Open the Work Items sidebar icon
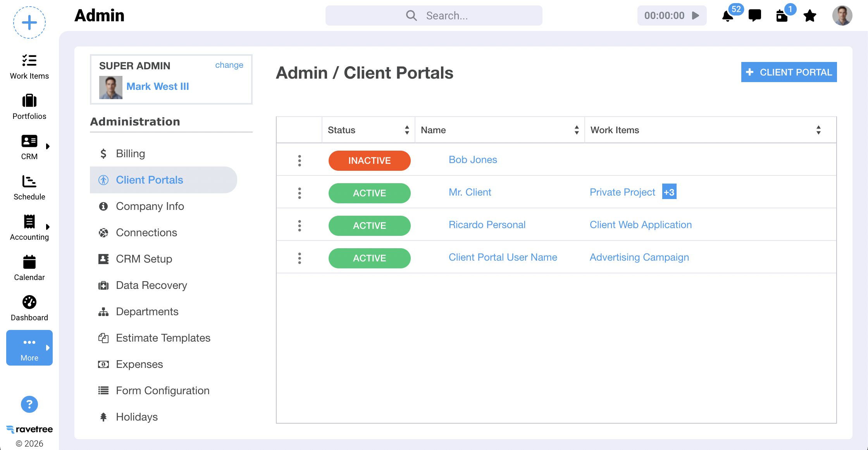The image size is (868, 450). pyautogui.click(x=29, y=67)
